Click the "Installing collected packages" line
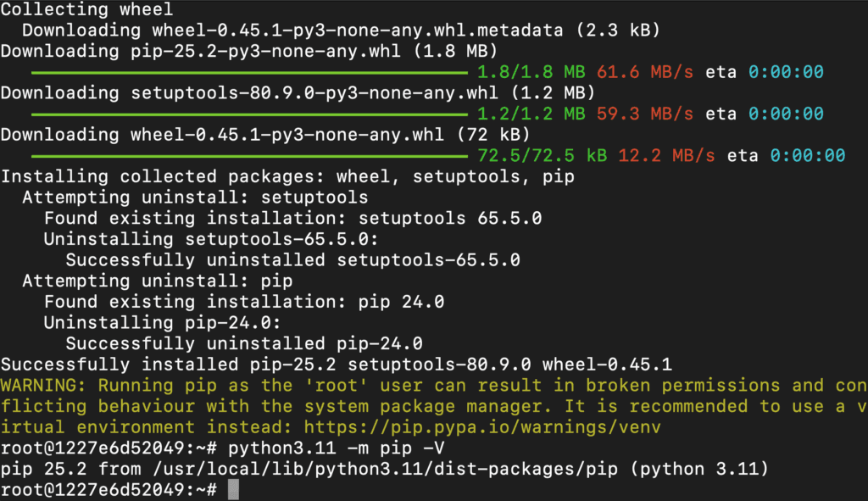The width and height of the screenshot is (868, 501). [x=287, y=176]
